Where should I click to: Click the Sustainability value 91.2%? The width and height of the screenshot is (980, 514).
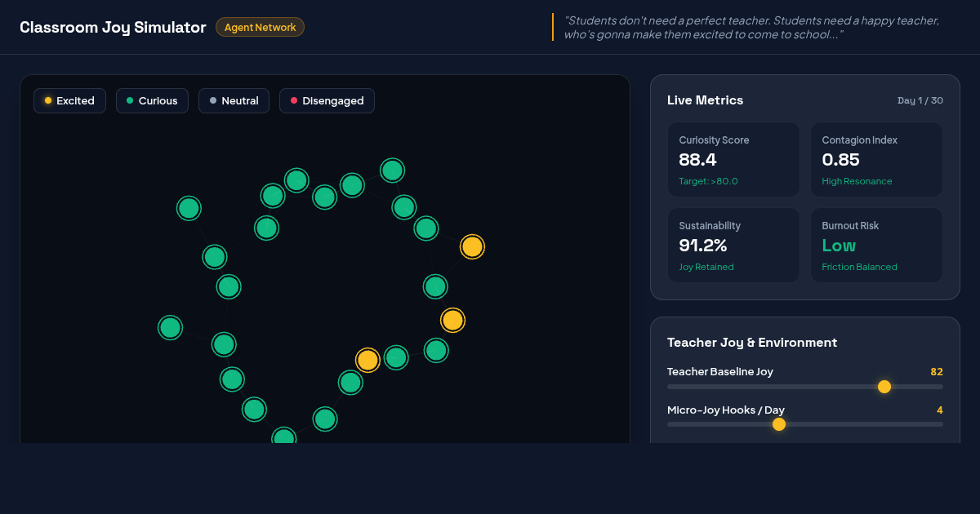[703, 246]
